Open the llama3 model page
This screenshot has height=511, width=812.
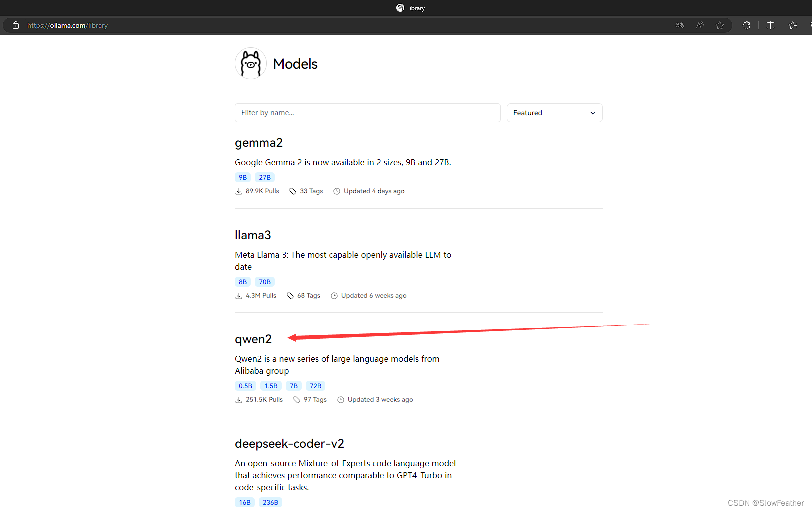pos(253,235)
